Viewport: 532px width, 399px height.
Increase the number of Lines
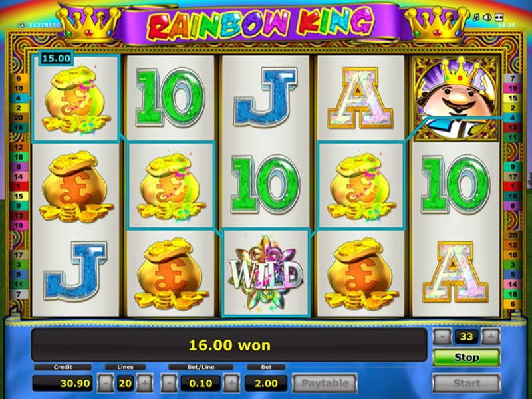145,384
